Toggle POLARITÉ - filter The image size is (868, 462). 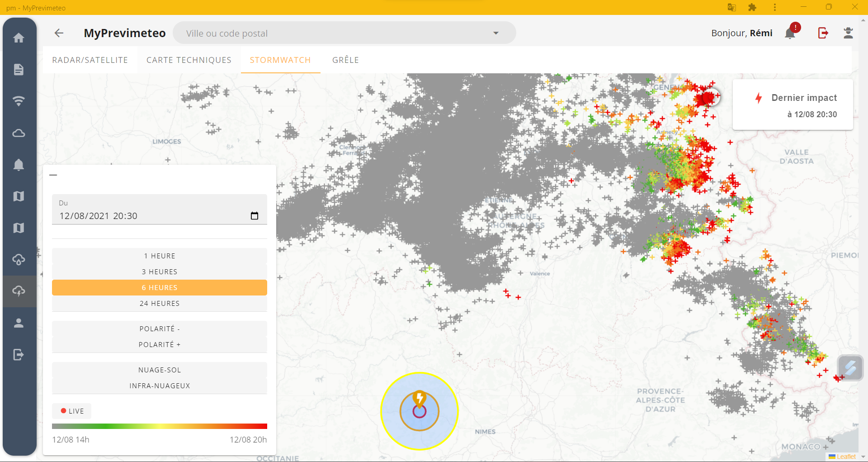tap(160, 329)
